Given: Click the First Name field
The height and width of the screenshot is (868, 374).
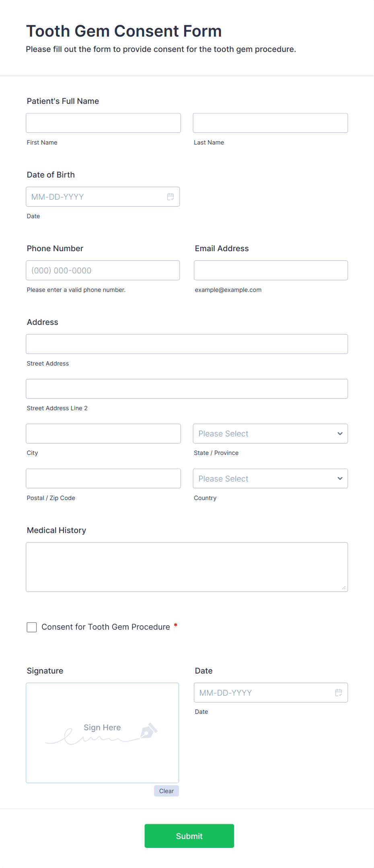Looking at the screenshot, I should point(103,123).
